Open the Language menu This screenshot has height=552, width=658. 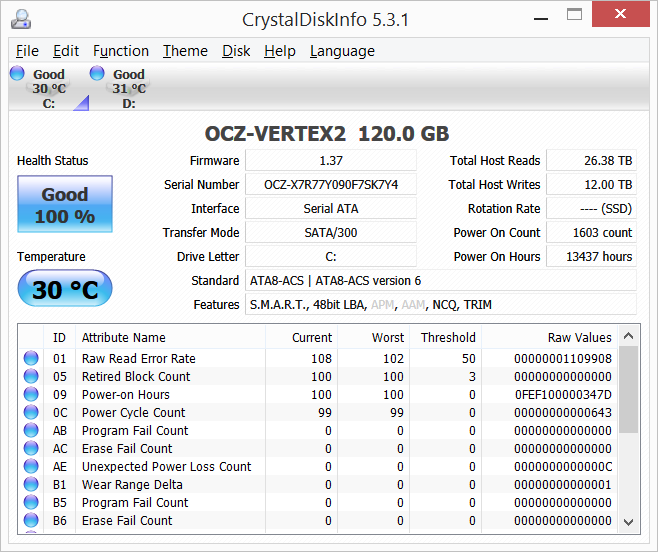[342, 51]
